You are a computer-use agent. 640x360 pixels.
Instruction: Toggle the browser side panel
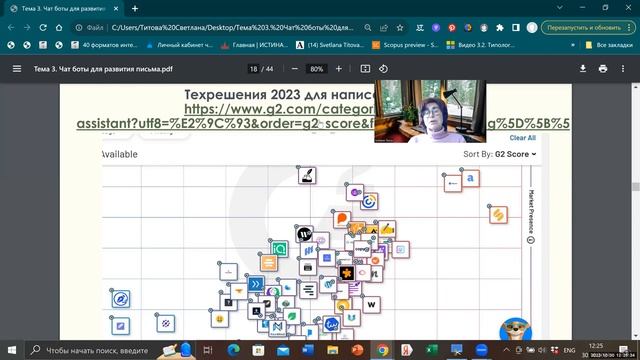(x=516, y=28)
